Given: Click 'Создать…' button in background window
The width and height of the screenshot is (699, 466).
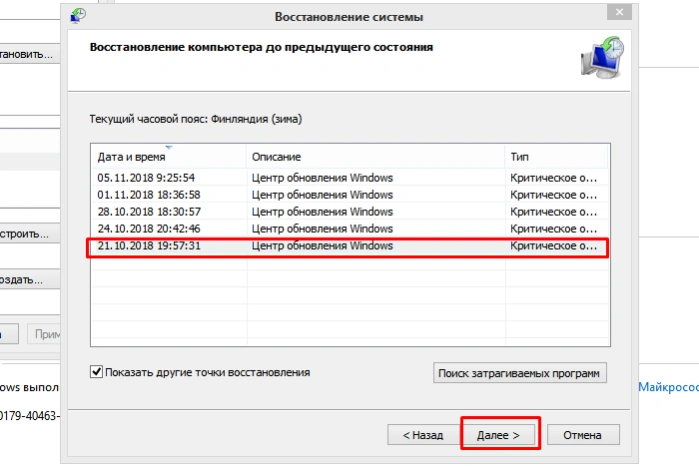Looking at the screenshot, I should click(x=29, y=280).
